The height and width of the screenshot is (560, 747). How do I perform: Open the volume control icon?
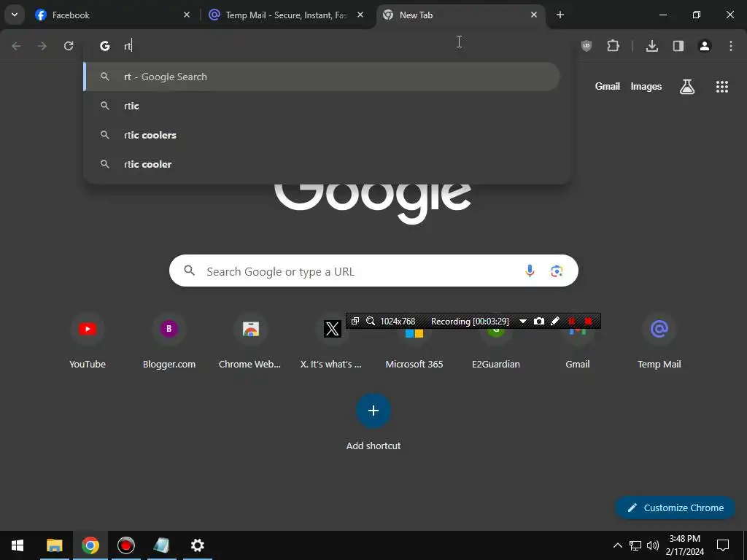653,545
